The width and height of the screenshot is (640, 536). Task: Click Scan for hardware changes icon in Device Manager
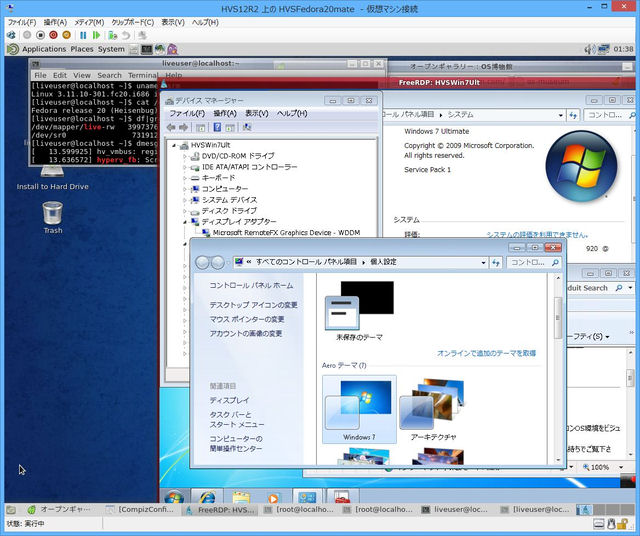point(247,127)
